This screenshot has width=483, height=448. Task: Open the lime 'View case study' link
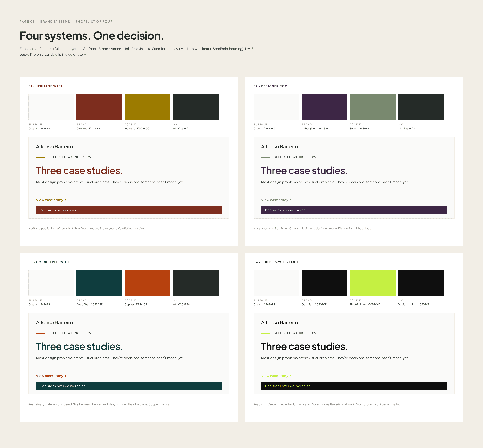276,376
